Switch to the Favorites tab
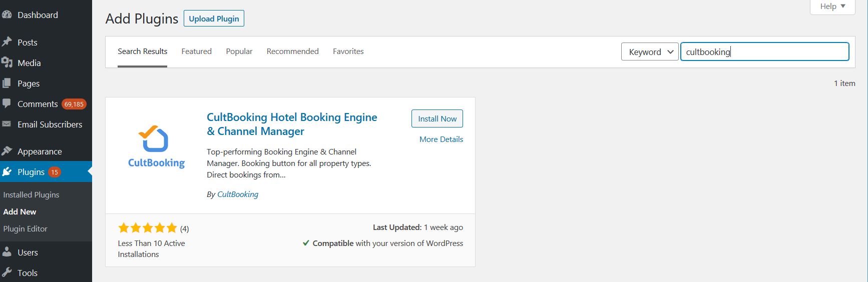868x282 pixels. (x=348, y=51)
